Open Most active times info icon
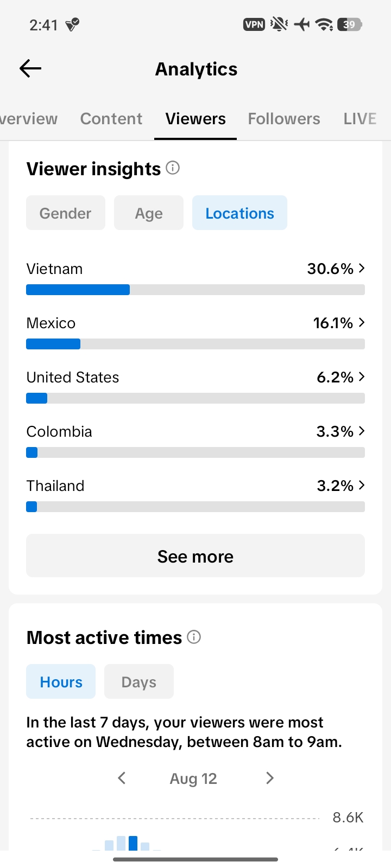391x868 pixels. 194,636
